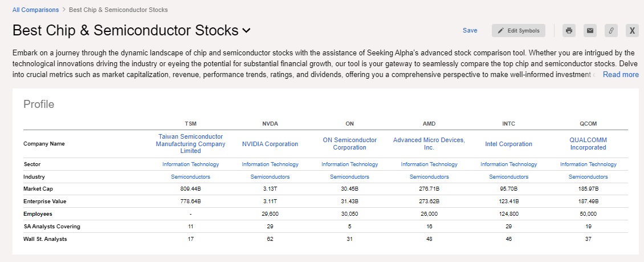Share on X icon button
Viewport: 644px width, 262px height.
pos(633,30)
